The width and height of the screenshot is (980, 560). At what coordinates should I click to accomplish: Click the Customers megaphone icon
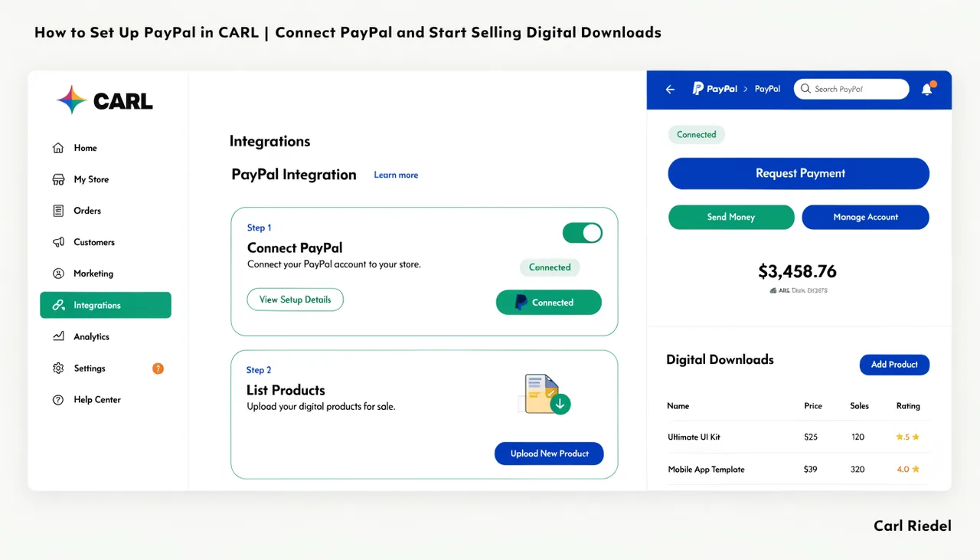coord(58,242)
